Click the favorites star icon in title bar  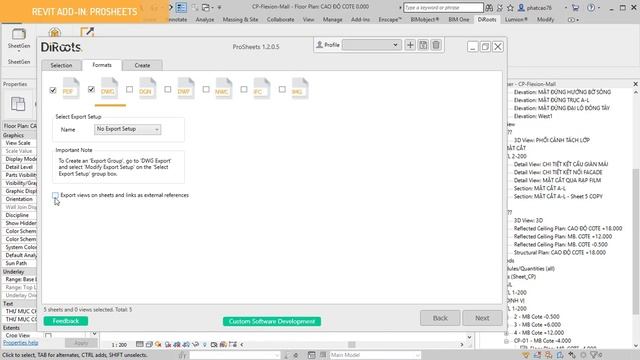tap(510, 7)
